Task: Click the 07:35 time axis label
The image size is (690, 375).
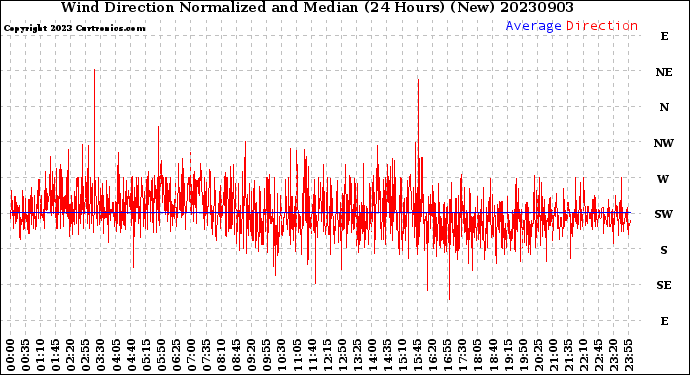Action: [x=206, y=355]
